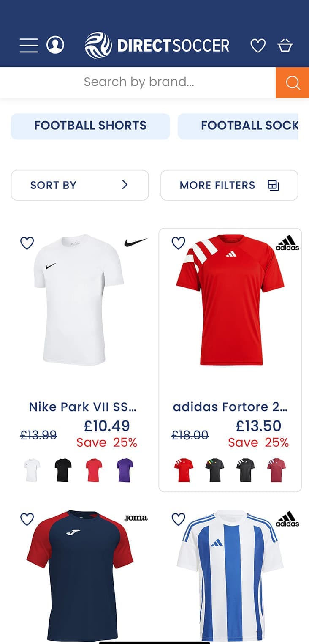Image resolution: width=309 pixels, height=644 pixels.
Task: Select the Football Socks category tab
Action: [238, 126]
